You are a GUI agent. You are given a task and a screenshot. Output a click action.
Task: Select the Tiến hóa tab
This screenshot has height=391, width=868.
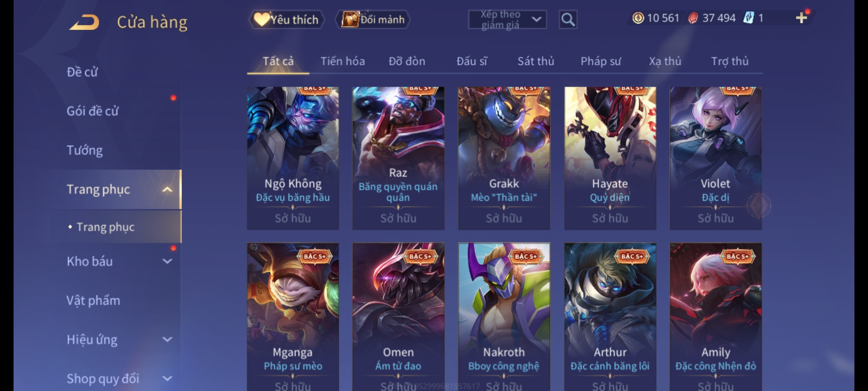tap(342, 61)
